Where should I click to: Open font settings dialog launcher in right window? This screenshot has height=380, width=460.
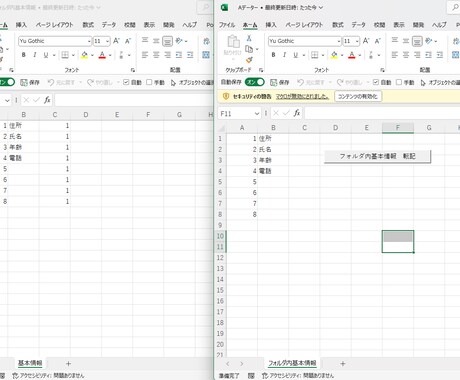pyautogui.click(x=382, y=70)
